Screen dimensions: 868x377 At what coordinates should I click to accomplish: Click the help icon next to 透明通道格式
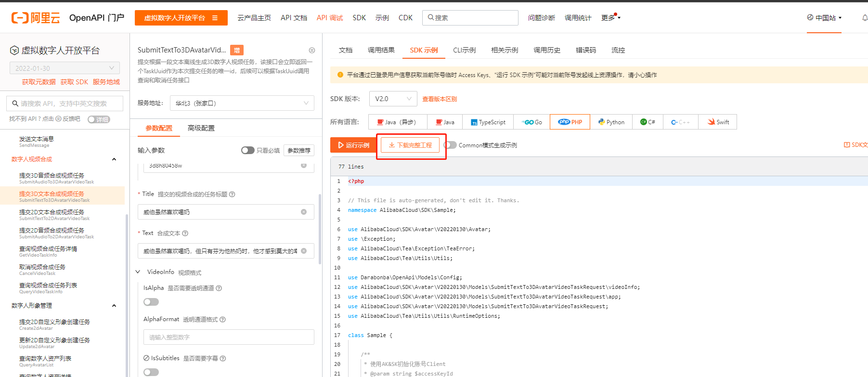(223, 320)
